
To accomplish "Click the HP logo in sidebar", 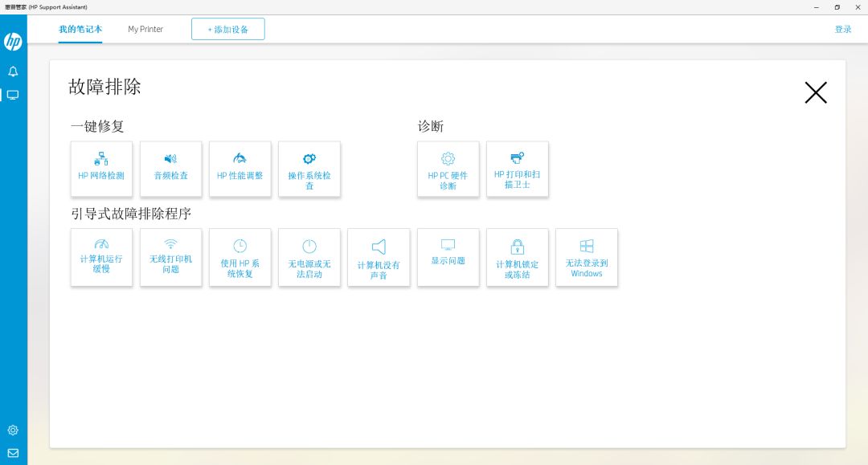I will point(14,42).
